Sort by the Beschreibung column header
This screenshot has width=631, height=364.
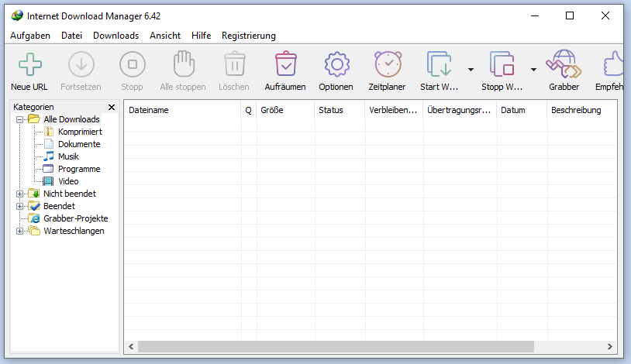[582, 110]
